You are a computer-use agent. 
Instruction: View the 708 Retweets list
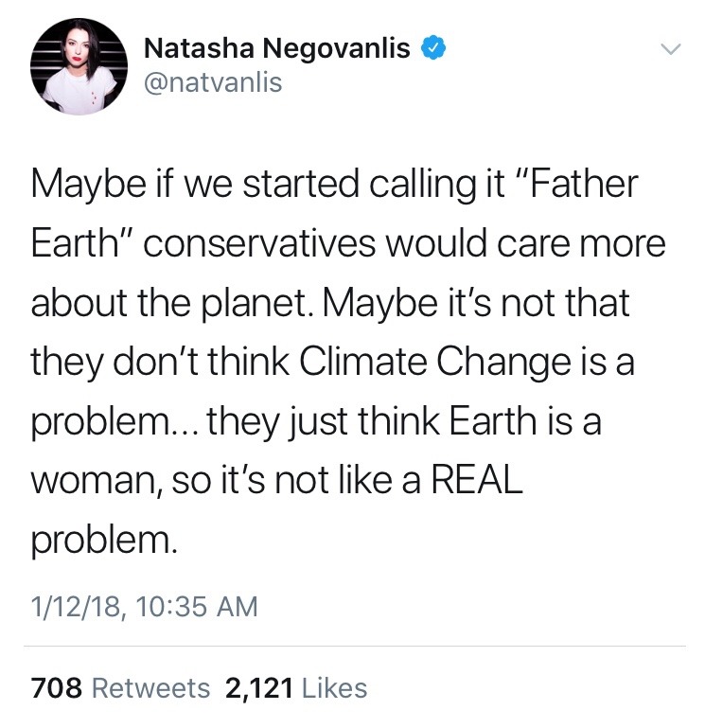[121, 687]
